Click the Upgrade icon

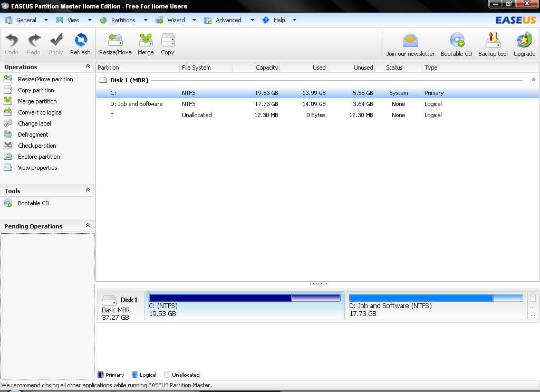coord(524,40)
